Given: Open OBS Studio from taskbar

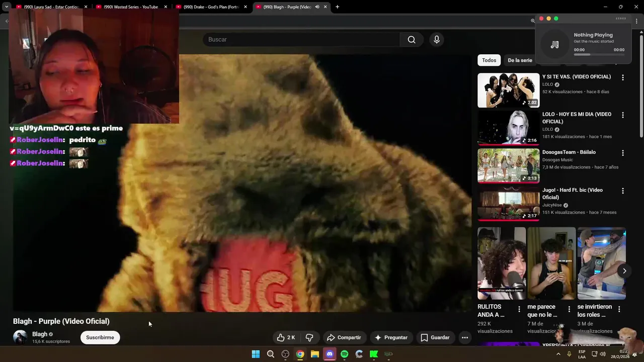Looking at the screenshot, I should click(285, 354).
